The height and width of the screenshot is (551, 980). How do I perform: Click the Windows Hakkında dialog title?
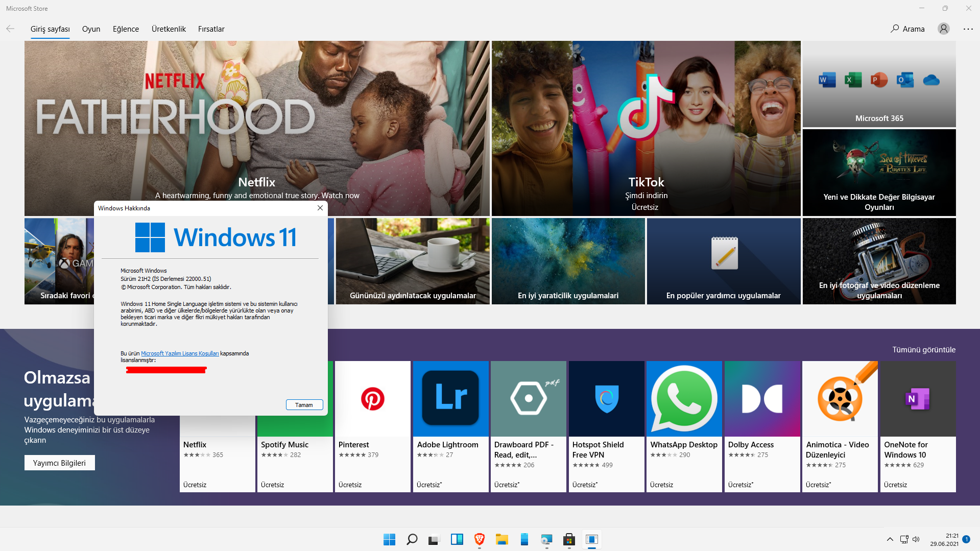pos(124,208)
